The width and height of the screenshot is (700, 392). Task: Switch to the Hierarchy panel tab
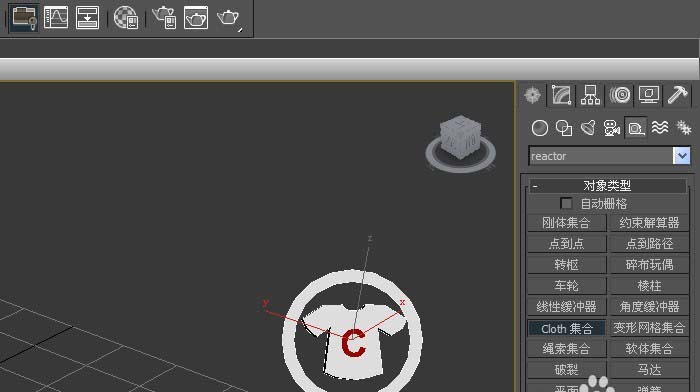[590, 95]
